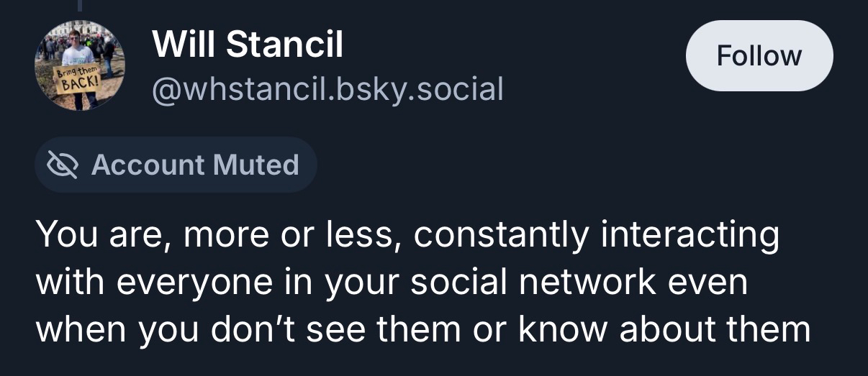This screenshot has height=376, width=868.
Task: Click the post's first line starting "You are"
Action: coord(407,236)
